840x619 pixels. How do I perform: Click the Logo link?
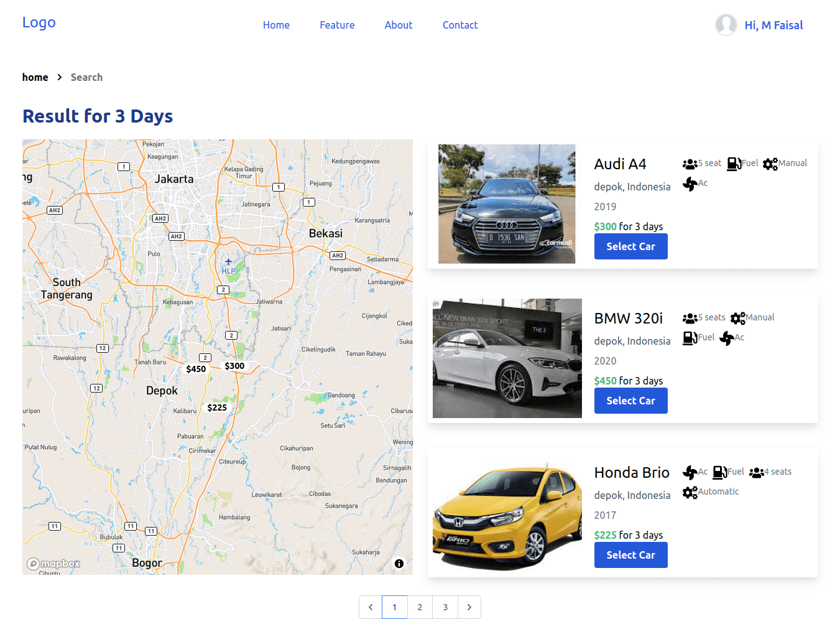[x=39, y=22]
